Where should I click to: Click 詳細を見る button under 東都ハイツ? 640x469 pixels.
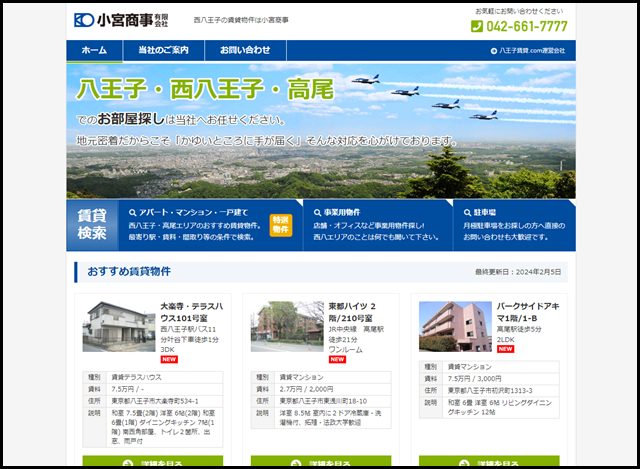coord(321,461)
